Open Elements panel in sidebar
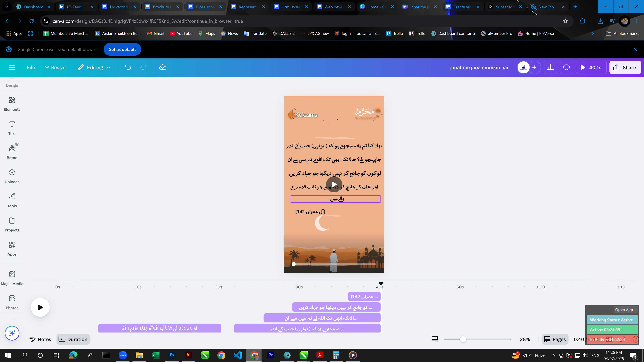This screenshot has width=644, height=362. tap(12, 104)
